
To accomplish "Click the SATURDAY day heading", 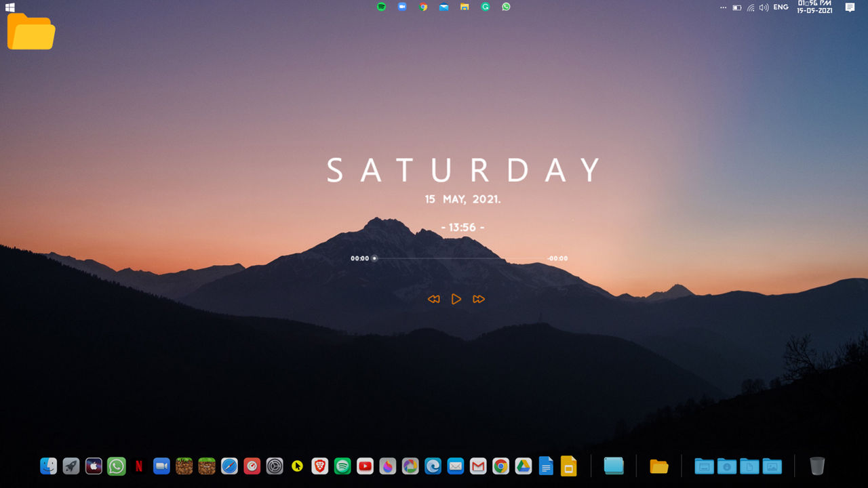I will click(465, 170).
